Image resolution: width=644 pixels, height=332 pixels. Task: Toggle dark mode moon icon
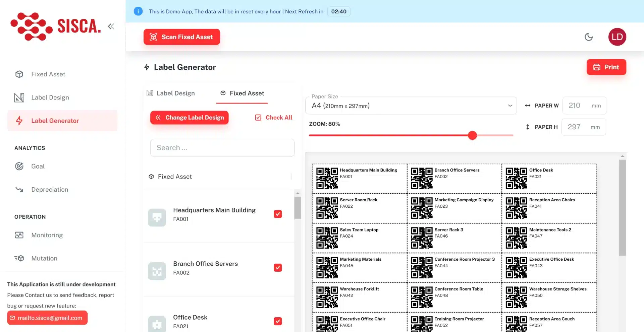(x=589, y=37)
